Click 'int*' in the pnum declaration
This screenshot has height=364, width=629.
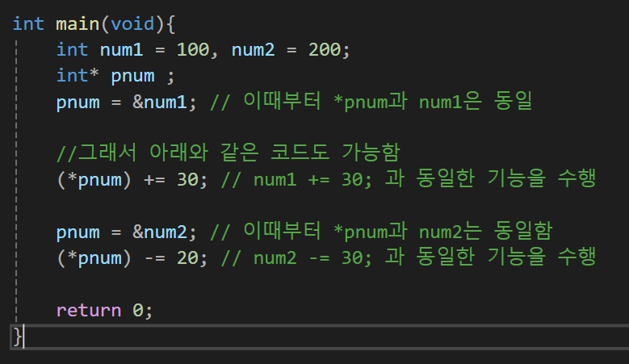coord(78,76)
